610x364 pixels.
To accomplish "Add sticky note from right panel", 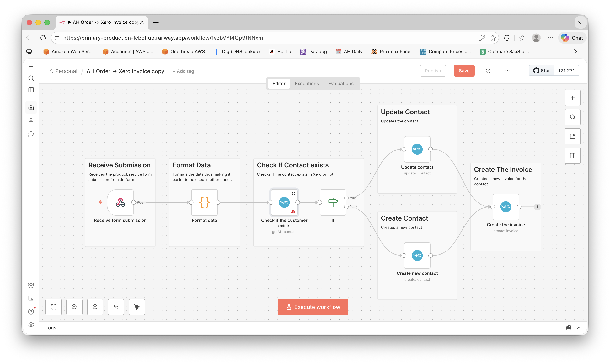I will point(572,136).
